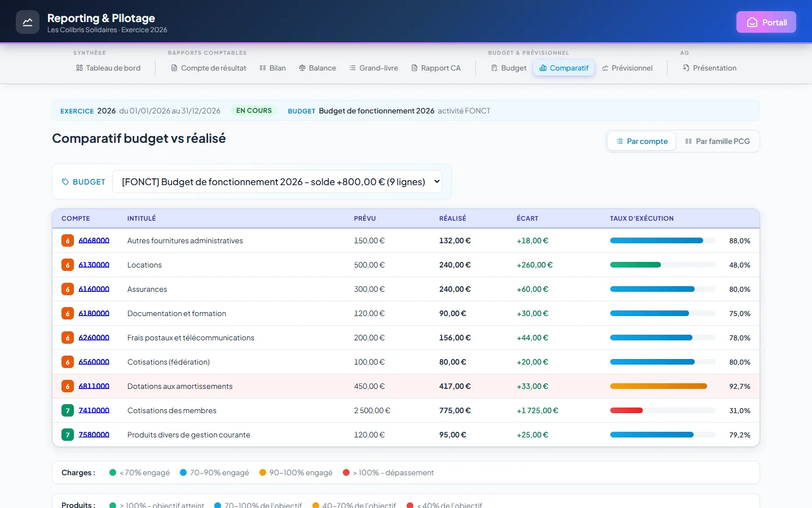The width and height of the screenshot is (812, 508).
Task: Click the green '< 70% engagé' legend dot
Action: point(113,472)
